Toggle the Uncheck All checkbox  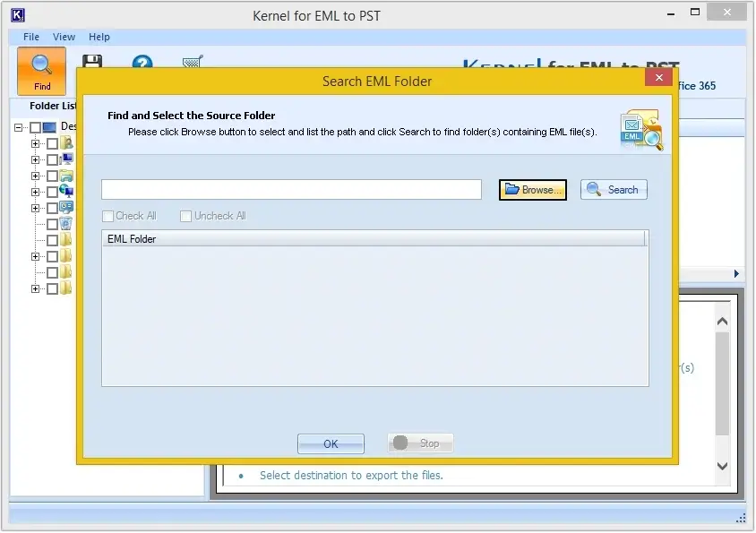coord(185,216)
